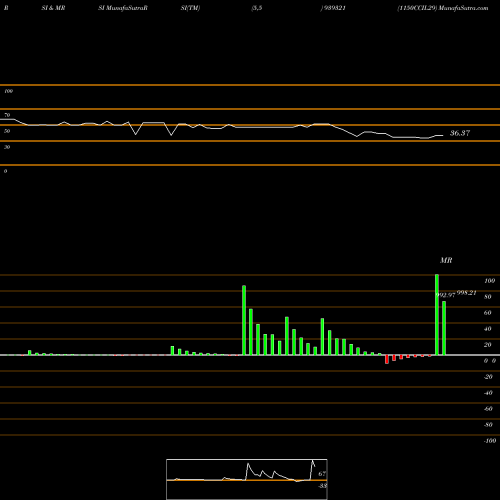Click the 80 label on the MR axis
The height and width of the screenshot is (500, 500).
pos(487,297)
